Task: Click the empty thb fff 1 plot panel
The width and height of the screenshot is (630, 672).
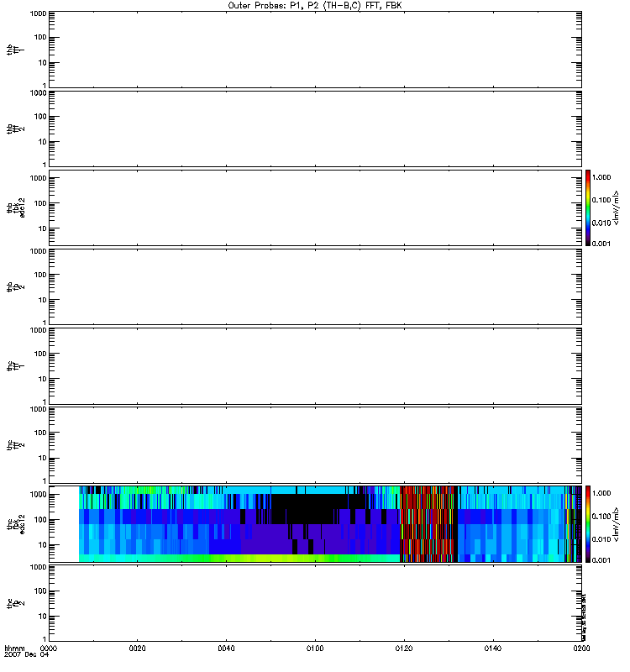Action: pyautogui.click(x=315, y=50)
